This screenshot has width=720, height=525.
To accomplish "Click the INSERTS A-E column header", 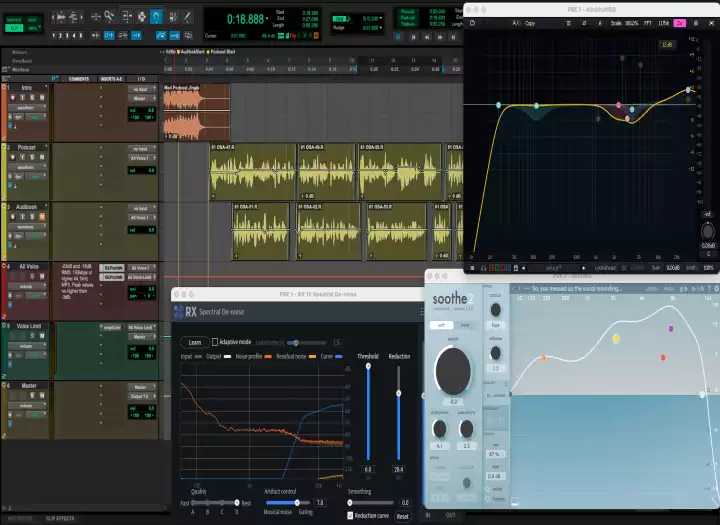I will (112, 79).
